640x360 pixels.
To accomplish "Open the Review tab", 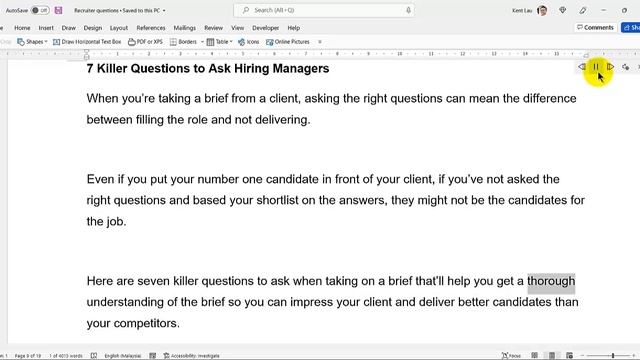I will click(x=213, y=28).
